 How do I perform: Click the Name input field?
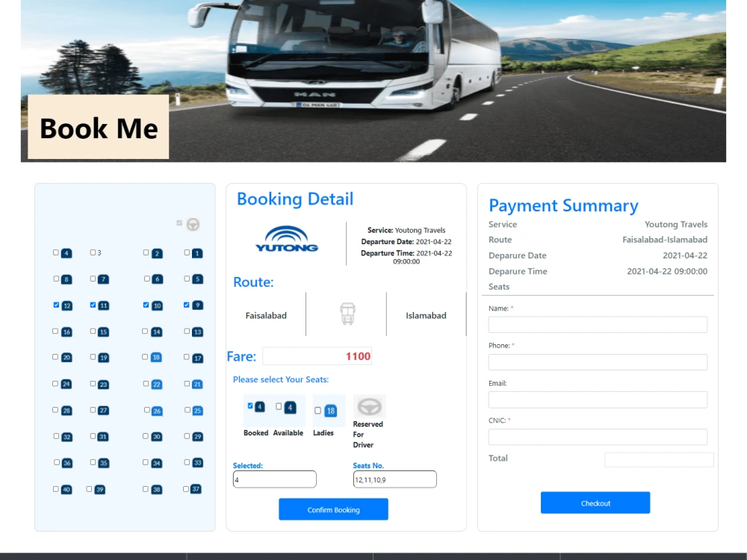598,325
